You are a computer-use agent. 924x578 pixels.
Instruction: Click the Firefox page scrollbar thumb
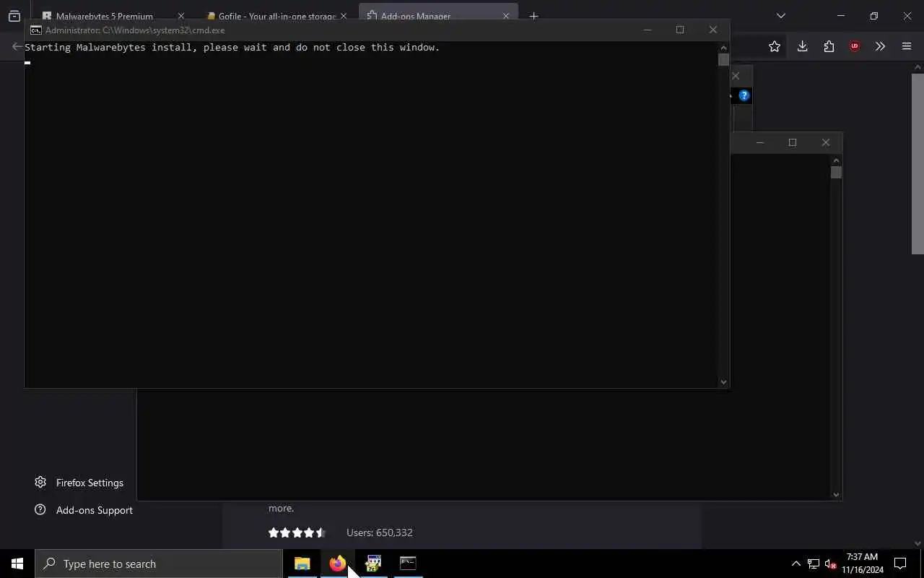tap(918, 164)
